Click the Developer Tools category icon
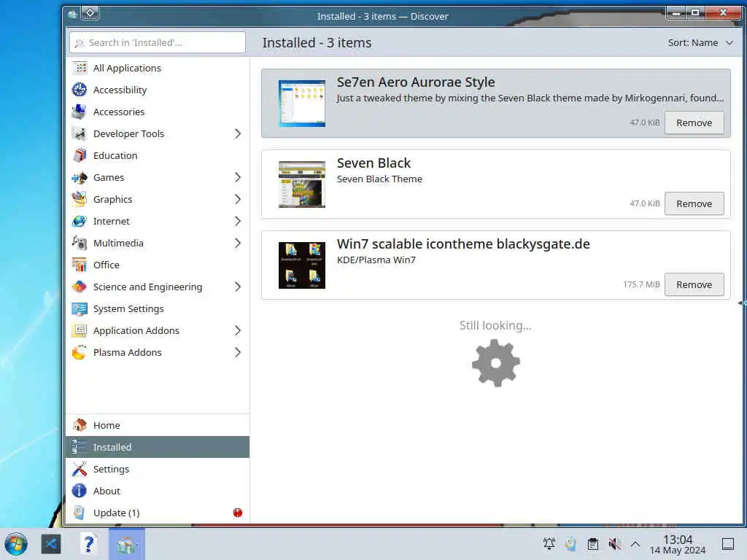 point(80,134)
